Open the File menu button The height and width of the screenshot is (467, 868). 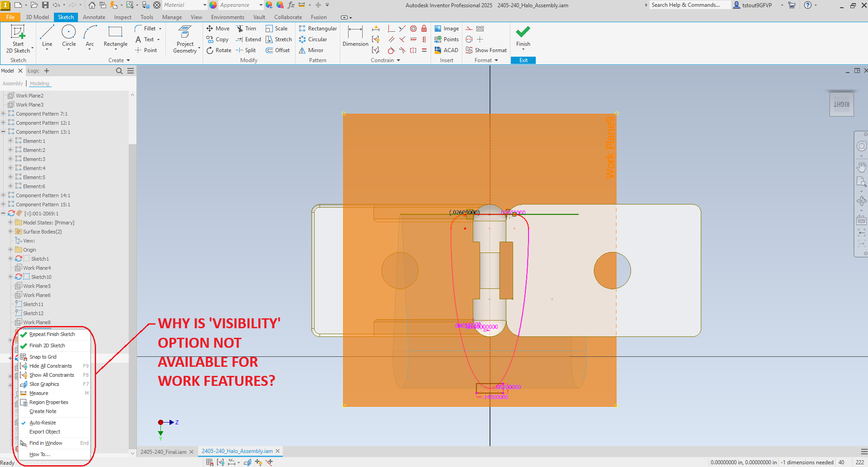coord(10,17)
